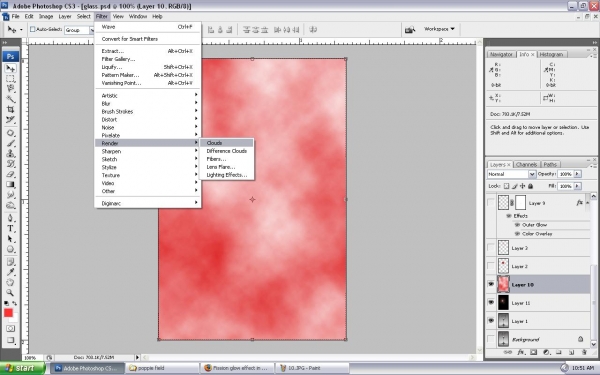Select the Path Selection tool
The width and height of the screenshot is (600, 375).
tap(10, 239)
